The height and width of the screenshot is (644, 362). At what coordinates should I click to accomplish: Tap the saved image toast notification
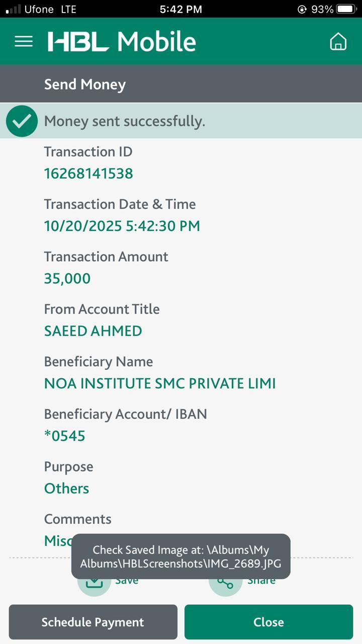pos(180,556)
